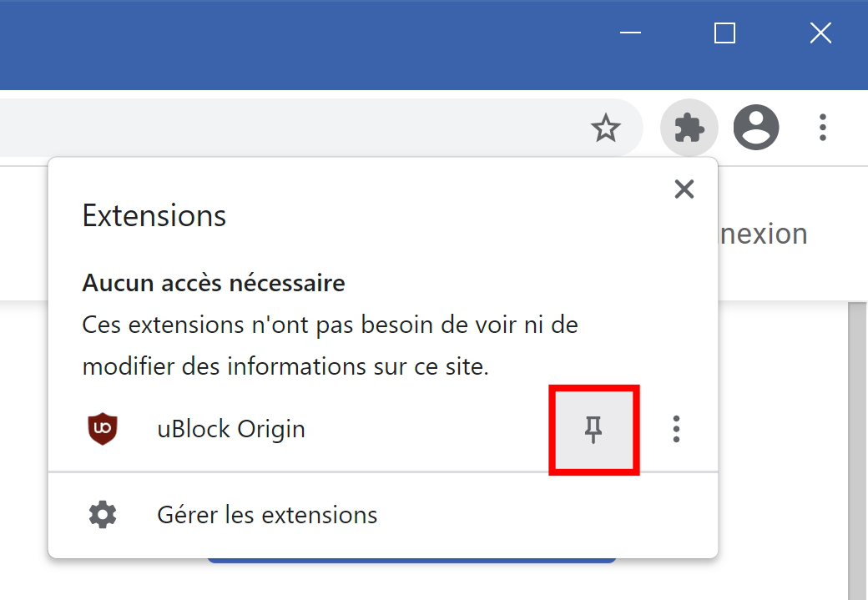Select the uBlock Origin extension name

(x=231, y=430)
